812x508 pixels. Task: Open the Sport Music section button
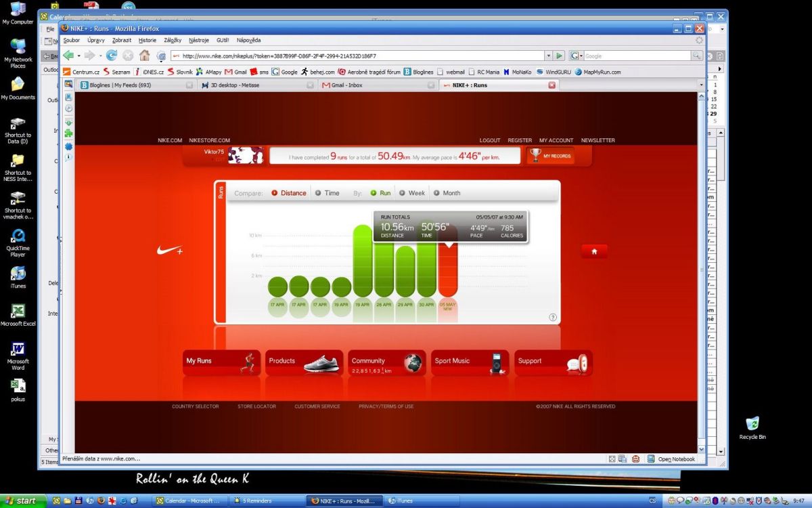470,363
